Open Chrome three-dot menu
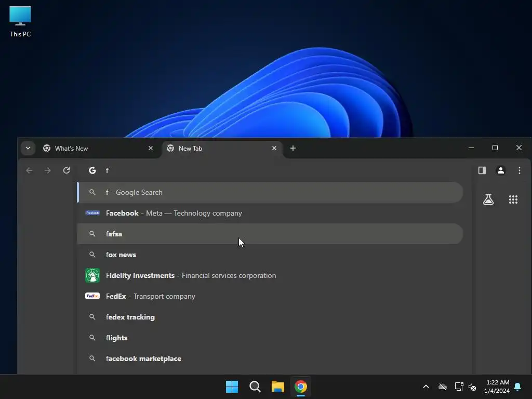 pyautogui.click(x=520, y=170)
